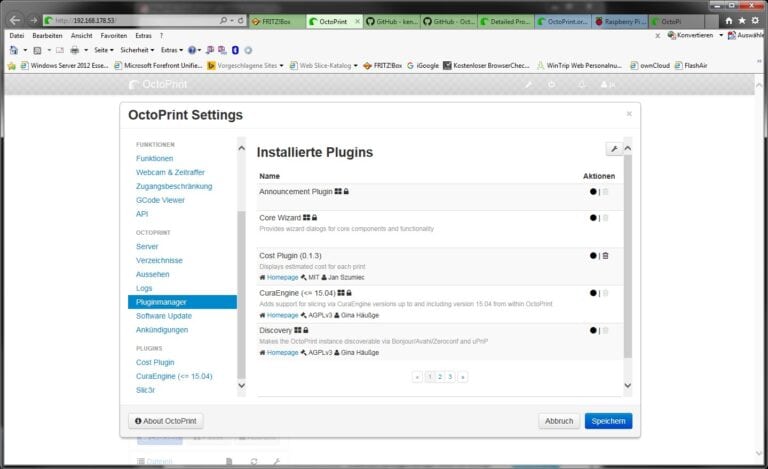Screen dimensions: 768x469
Task: Open Slic3r settings in sidebar
Action: 145,390
